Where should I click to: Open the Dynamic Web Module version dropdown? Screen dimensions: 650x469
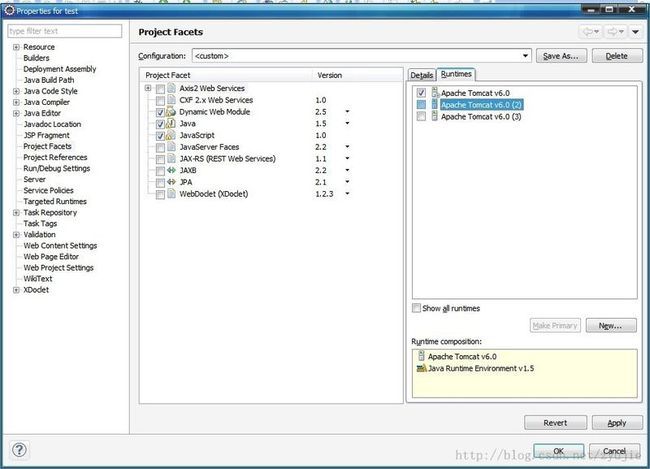pyautogui.click(x=347, y=112)
